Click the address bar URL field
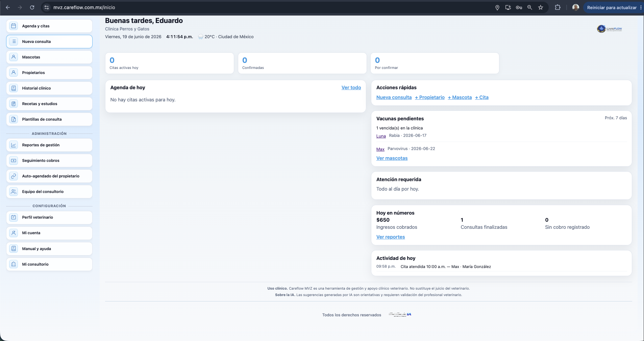The image size is (644, 341). [x=270, y=7]
